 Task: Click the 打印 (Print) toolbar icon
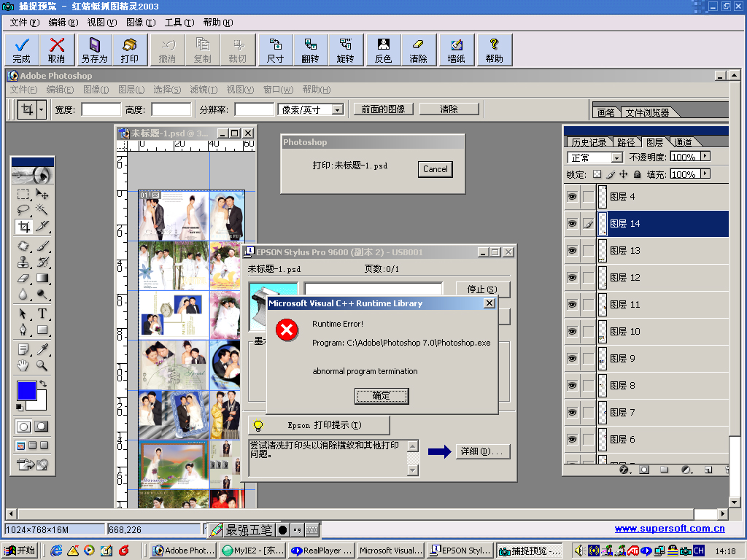(130, 50)
